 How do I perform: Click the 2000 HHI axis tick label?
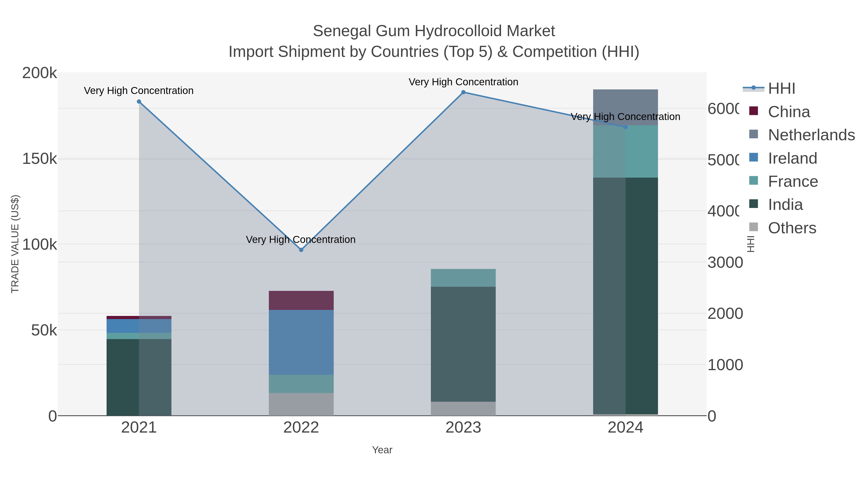pyautogui.click(x=725, y=314)
